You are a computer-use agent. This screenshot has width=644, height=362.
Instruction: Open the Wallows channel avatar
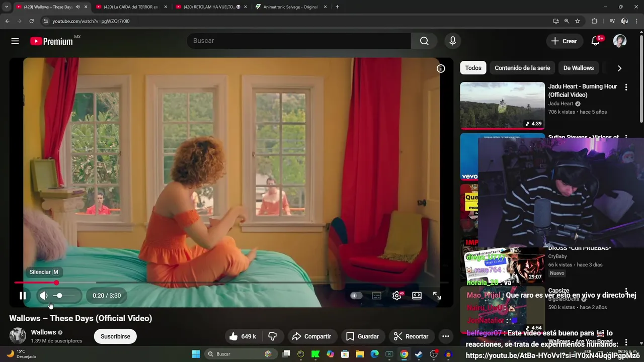[x=18, y=336]
